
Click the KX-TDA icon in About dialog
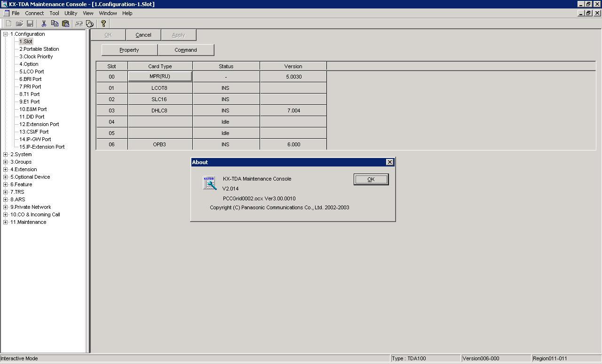click(210, 183)
